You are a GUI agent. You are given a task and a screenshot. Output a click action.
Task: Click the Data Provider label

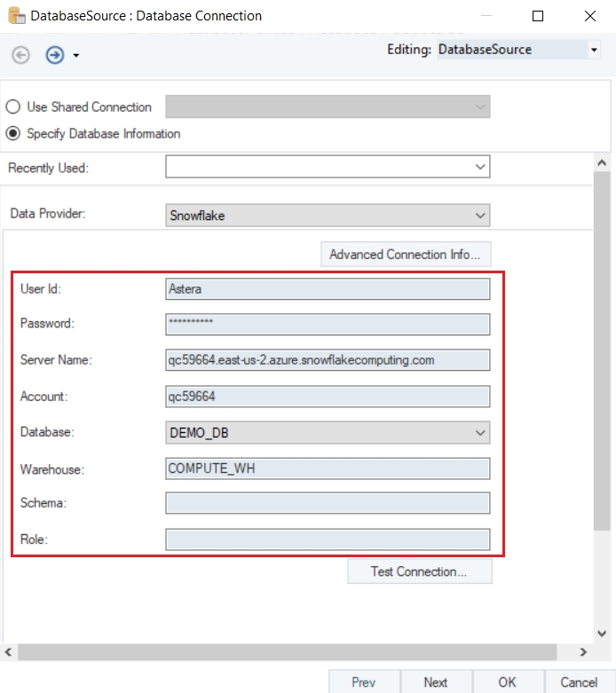pos(48,214)
